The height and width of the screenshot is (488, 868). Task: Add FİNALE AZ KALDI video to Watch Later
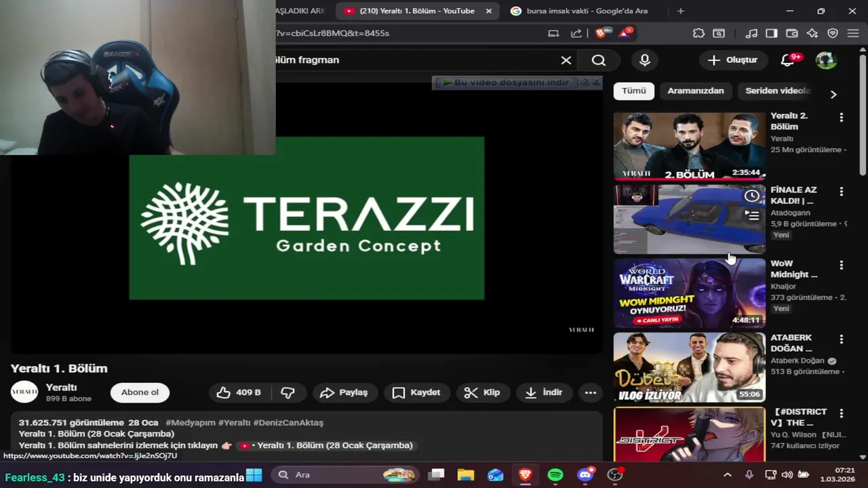coord(752,196)
